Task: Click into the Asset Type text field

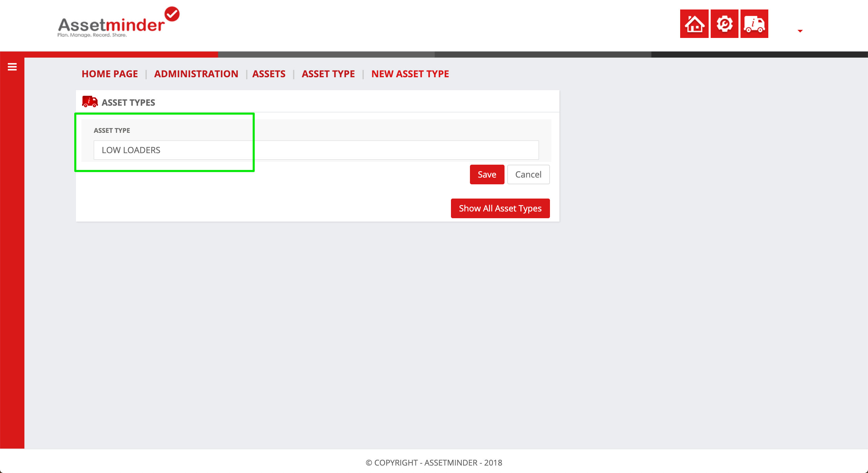Action: point(316,150)
